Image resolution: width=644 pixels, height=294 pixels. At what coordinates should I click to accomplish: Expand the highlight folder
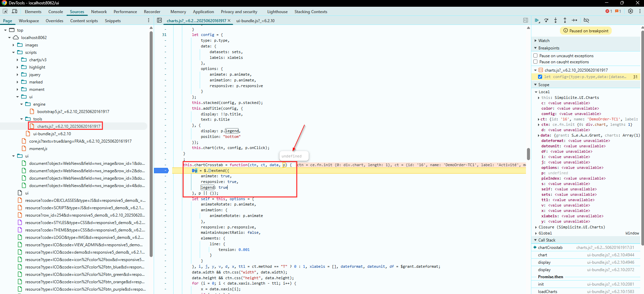pos(17,67)
